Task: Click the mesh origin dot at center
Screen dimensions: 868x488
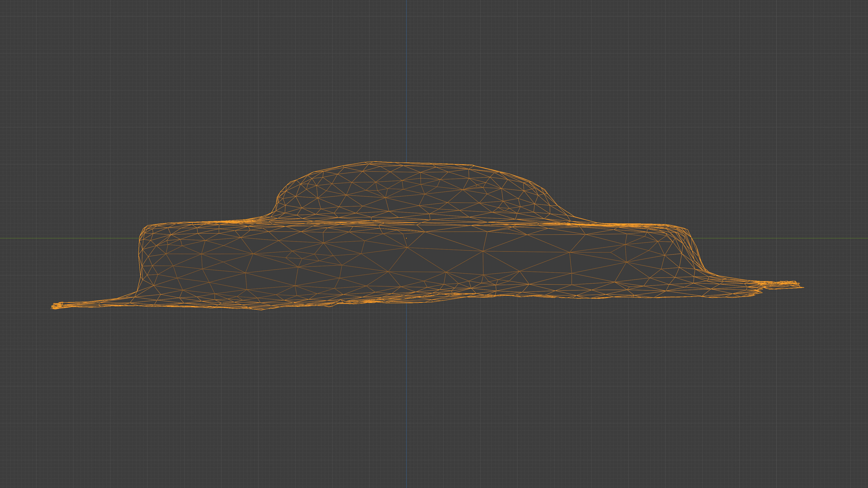Action: click(406, 238)
